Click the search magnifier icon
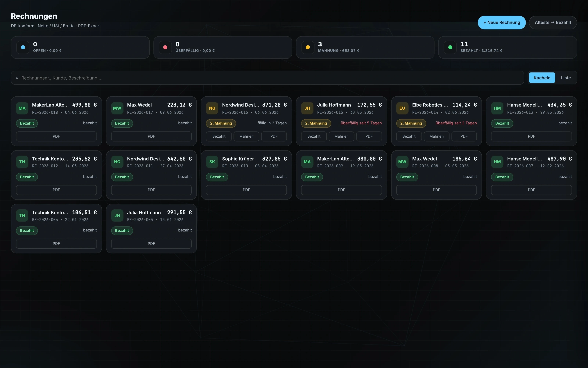 (x=17, y=78)
